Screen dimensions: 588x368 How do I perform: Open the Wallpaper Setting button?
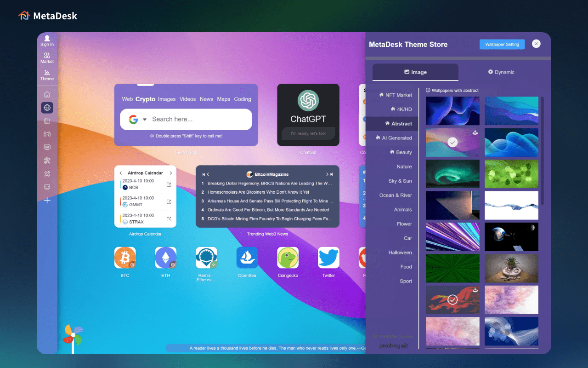click(x=502, y=44)
